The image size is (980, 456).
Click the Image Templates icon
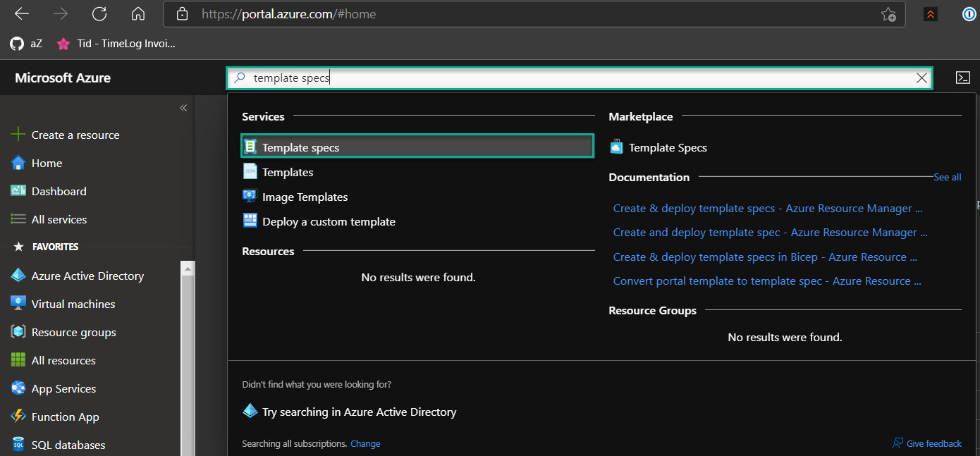coord(250,197)
